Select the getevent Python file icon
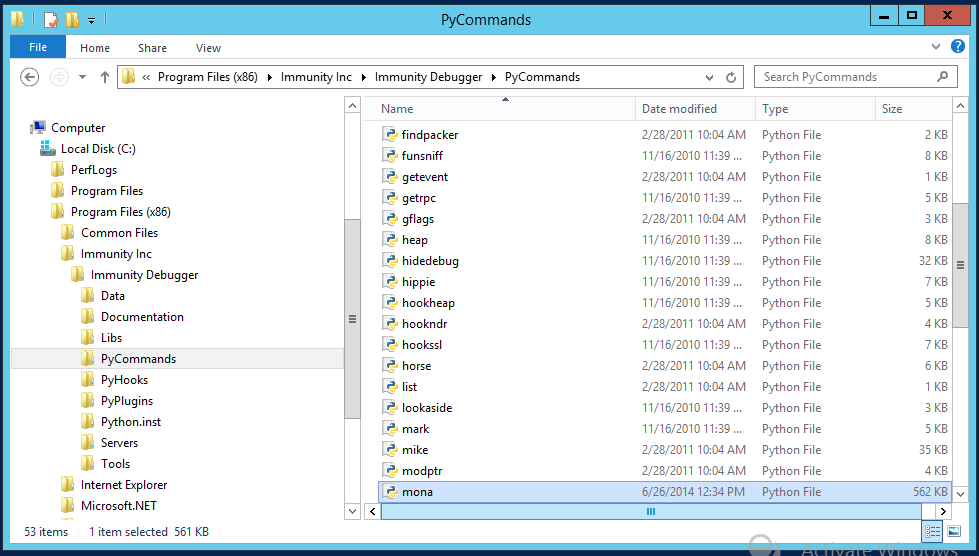979x556 pixels. [390, 177]
